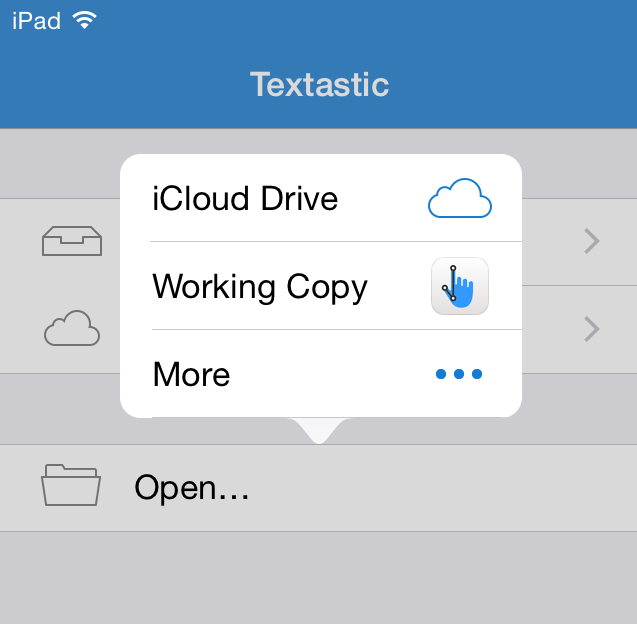Click the Wi-Fi status icon
637x624 pixels.
coord(84,20)
